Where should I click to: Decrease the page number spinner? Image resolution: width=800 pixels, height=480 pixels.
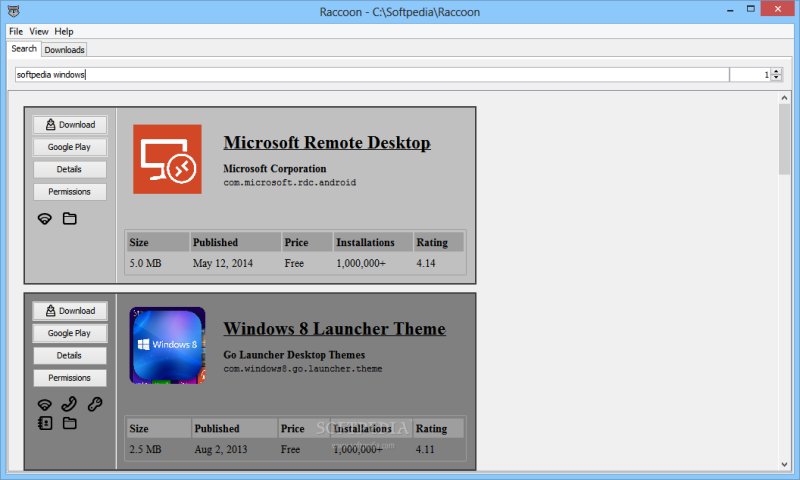click(x=776, y=78)
